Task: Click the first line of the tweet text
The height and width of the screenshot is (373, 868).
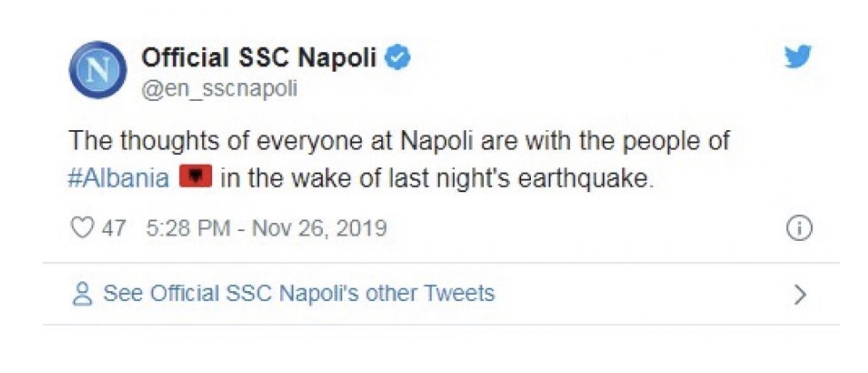Action: (x=399, y=141)
